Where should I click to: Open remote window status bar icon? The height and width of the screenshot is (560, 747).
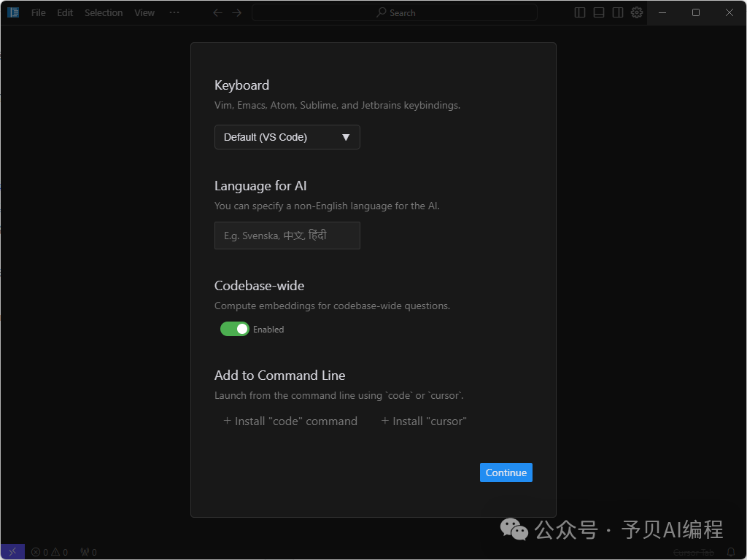click(x=13, y=552)
